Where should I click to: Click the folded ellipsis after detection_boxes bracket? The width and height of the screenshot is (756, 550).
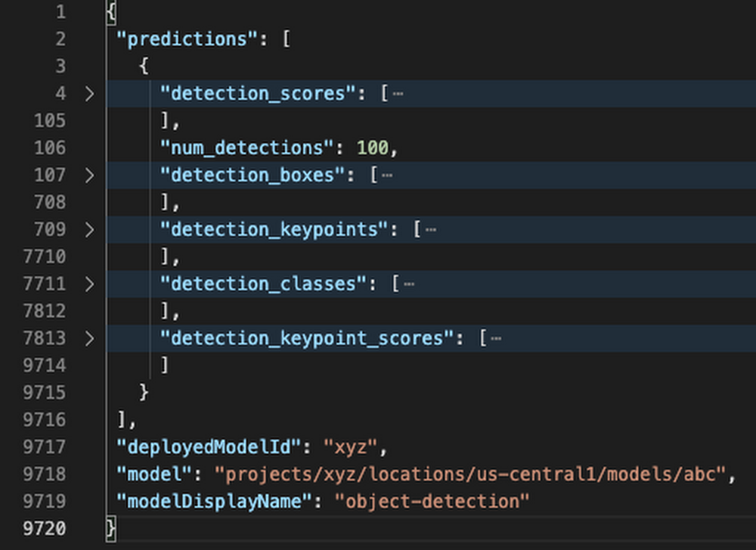coord(387,176)
